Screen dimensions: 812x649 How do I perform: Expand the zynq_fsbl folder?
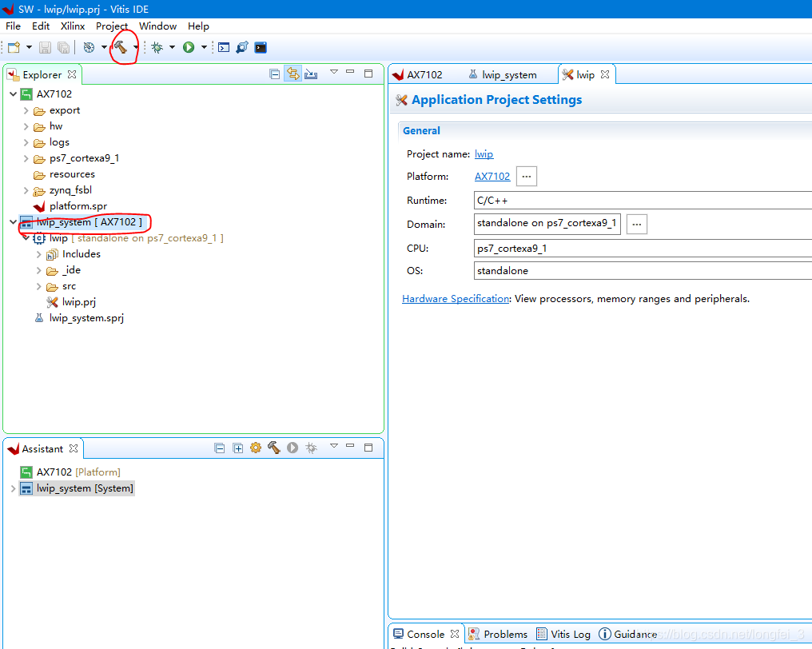[26, 190]
